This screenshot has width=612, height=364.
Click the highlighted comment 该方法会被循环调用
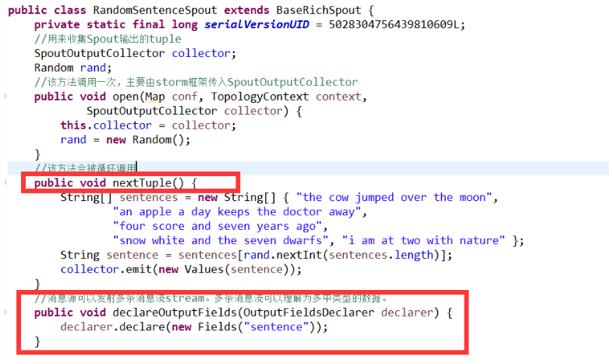click(x=85, y=168)
